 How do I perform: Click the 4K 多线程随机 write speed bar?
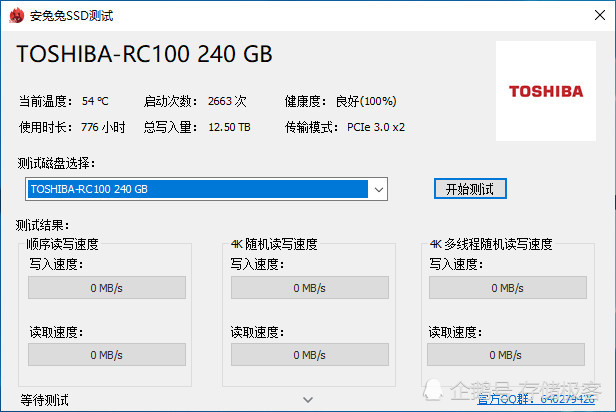[508, 287]
